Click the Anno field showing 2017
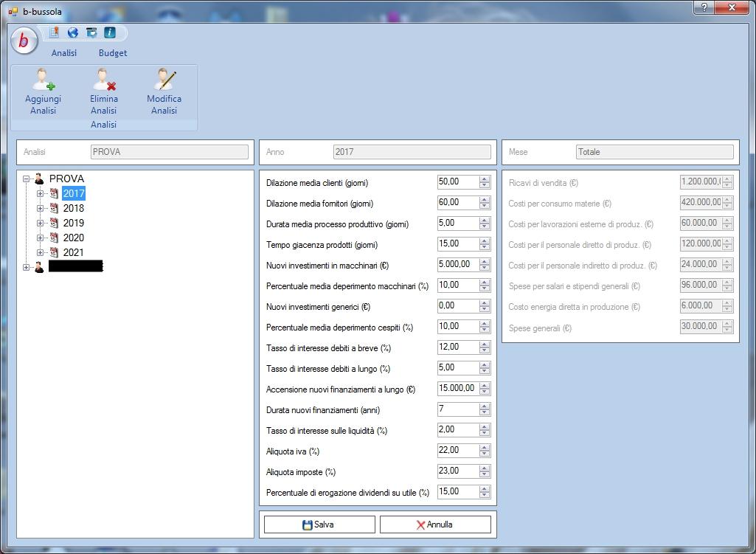 (412, 152)
